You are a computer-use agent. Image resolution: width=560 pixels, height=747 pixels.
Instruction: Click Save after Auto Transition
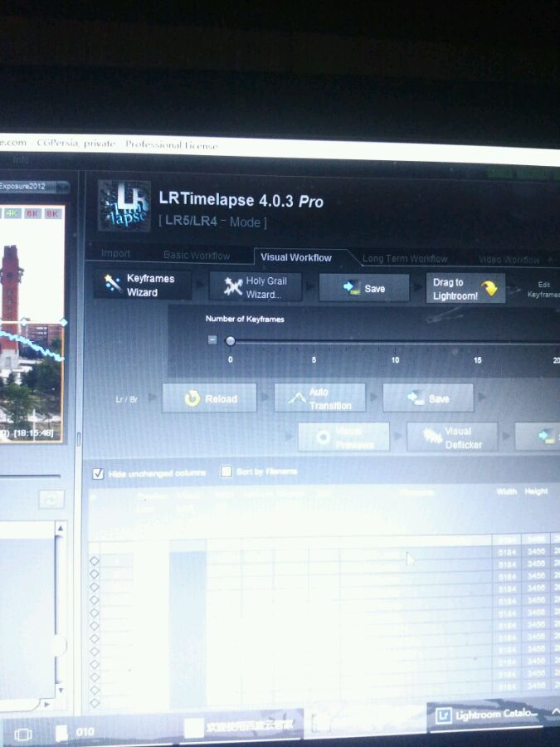click(428, 398)
